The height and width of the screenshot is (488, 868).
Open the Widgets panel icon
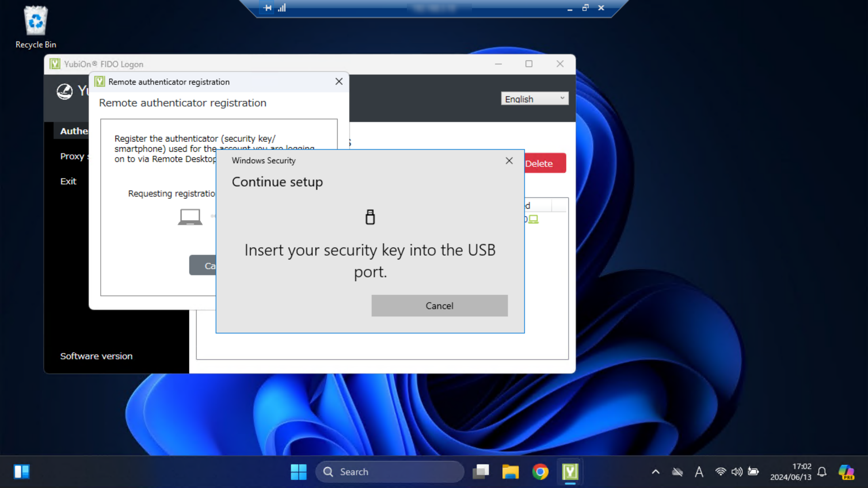click(x=21, y=472)
